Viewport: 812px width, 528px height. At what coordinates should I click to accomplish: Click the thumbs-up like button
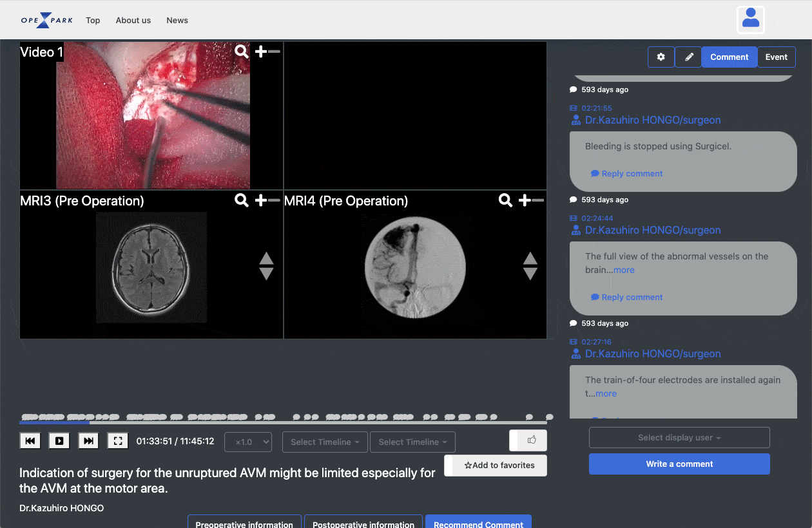528,440
